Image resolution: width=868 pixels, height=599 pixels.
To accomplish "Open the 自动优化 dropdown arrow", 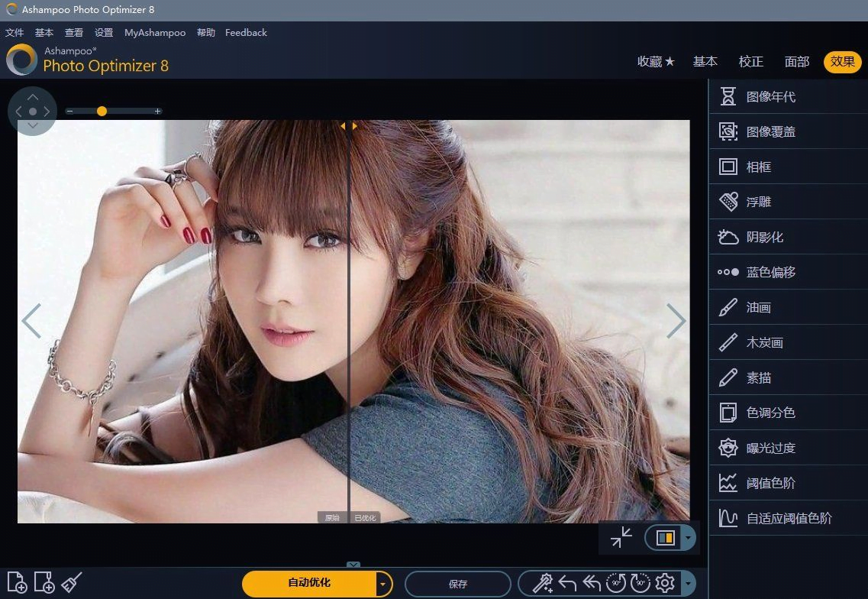I will tap(382, 584).
